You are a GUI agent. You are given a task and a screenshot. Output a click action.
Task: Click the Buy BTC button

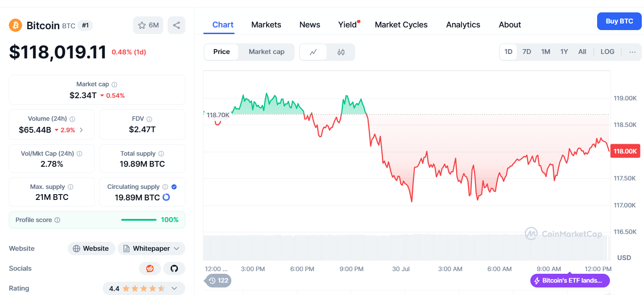tap(619, 21)
